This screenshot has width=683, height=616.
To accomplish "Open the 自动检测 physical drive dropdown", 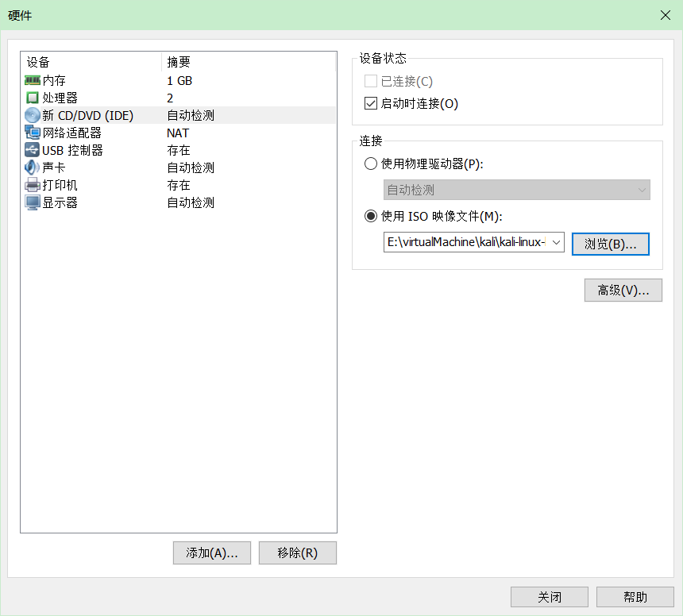I will pyautogui.click(x=516, y=190).
